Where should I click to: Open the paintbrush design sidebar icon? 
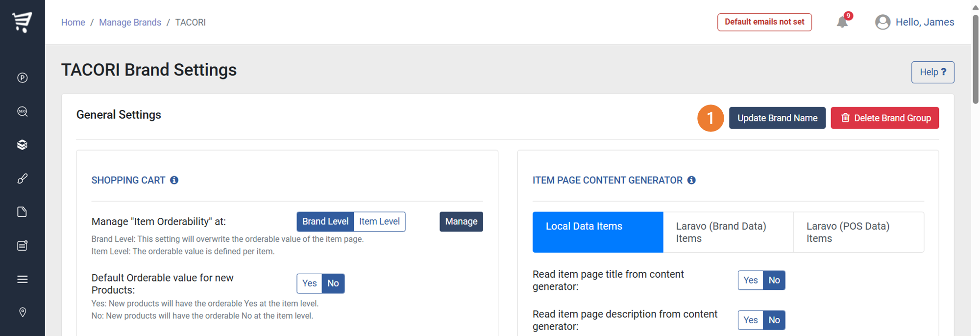22,179
